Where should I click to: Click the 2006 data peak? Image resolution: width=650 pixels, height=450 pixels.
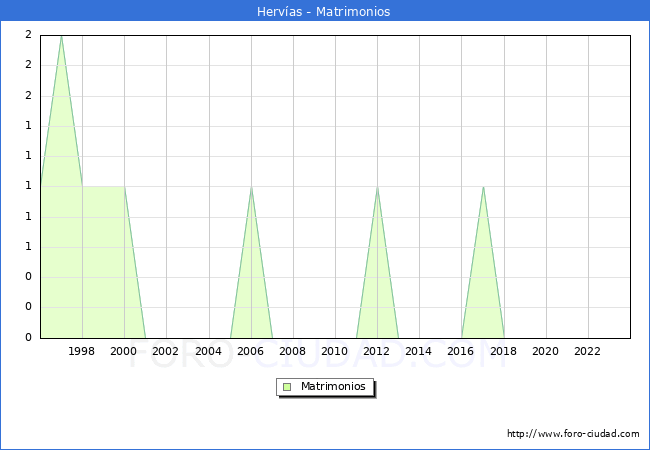point(251,187)
